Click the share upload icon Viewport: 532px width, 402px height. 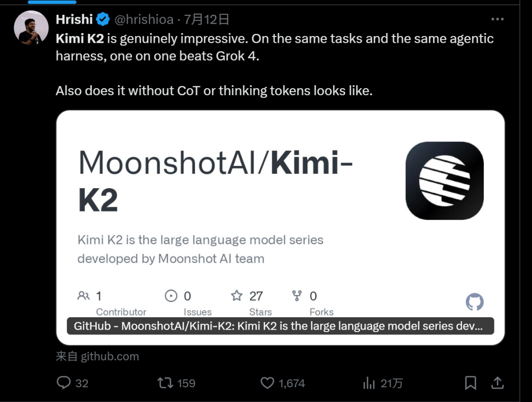498,383
